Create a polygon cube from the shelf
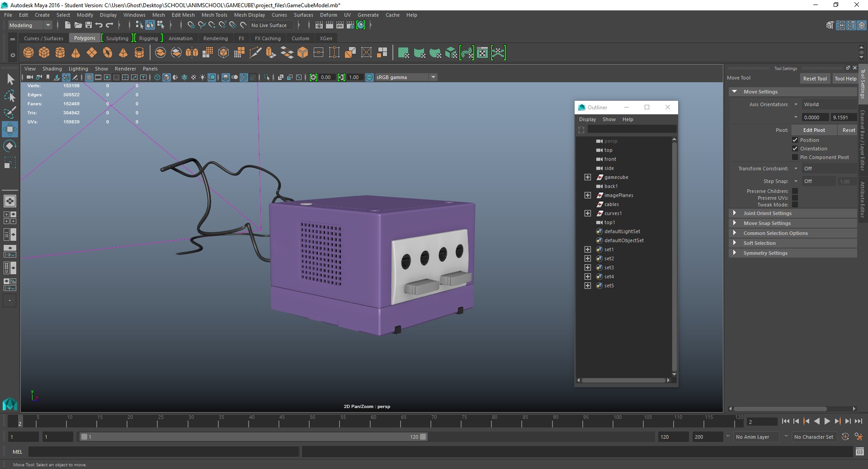Image resolution: width=868 pixels, height=469 pixels. click(44, 53)
